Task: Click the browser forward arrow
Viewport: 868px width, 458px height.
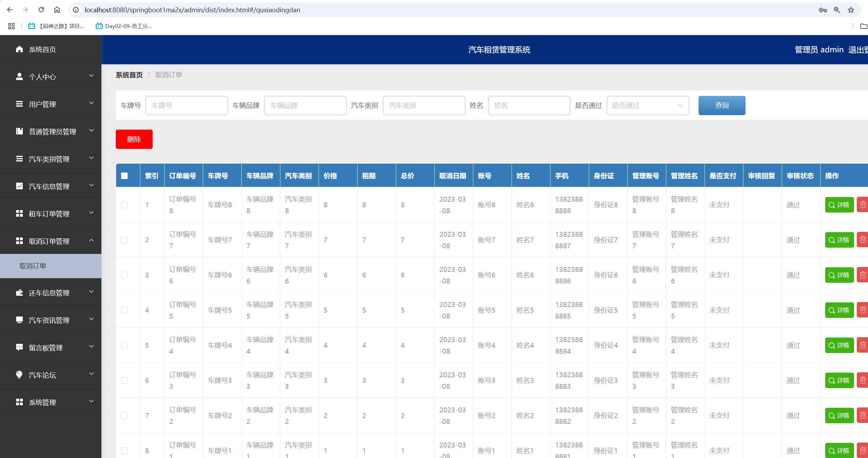Action: [25, 10]
